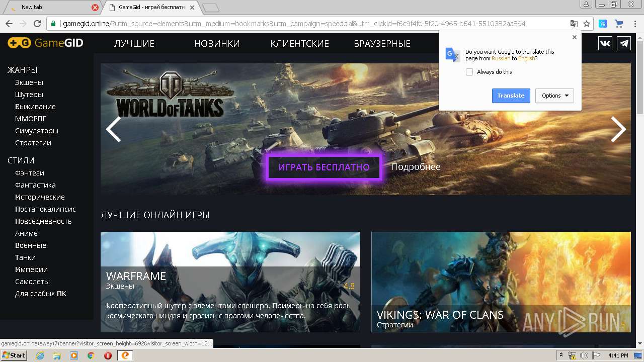Image resolution: width=644 pixels, height=362 pixels.
Task: Select Стратегии genre in sidebar
Action: pyautogui.click(x=33, y=143)
